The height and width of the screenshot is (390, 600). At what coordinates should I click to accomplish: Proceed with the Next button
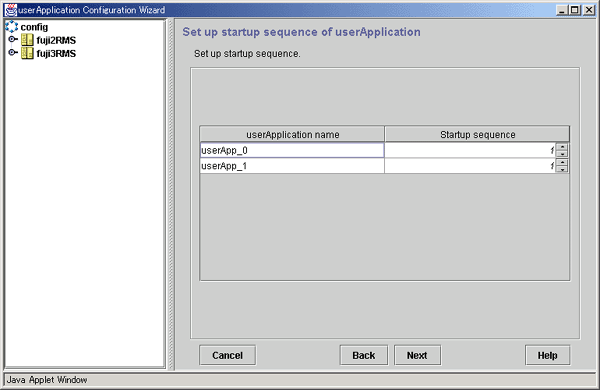pyautogui.click(x=417, y=355)
